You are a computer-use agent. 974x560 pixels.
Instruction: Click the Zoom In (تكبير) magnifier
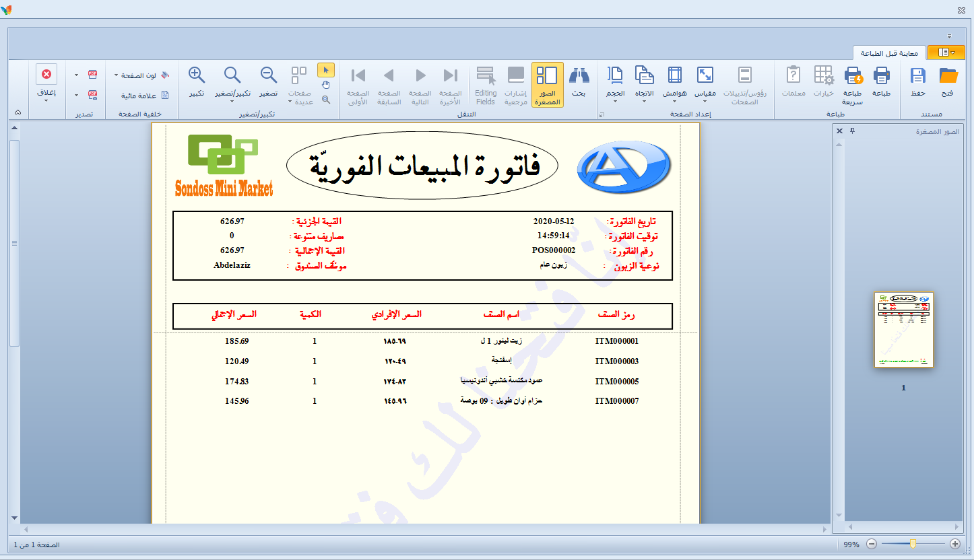click(197, 76)
